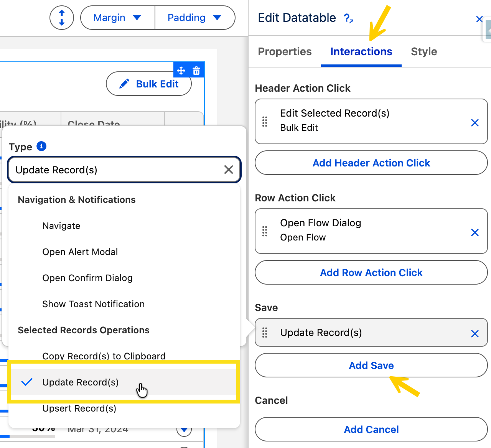This screenshot has width=491, height=448.
Task: Remove the Edit Selected Record(s) action
Action: pyautogui.click(x=475, y=123)
